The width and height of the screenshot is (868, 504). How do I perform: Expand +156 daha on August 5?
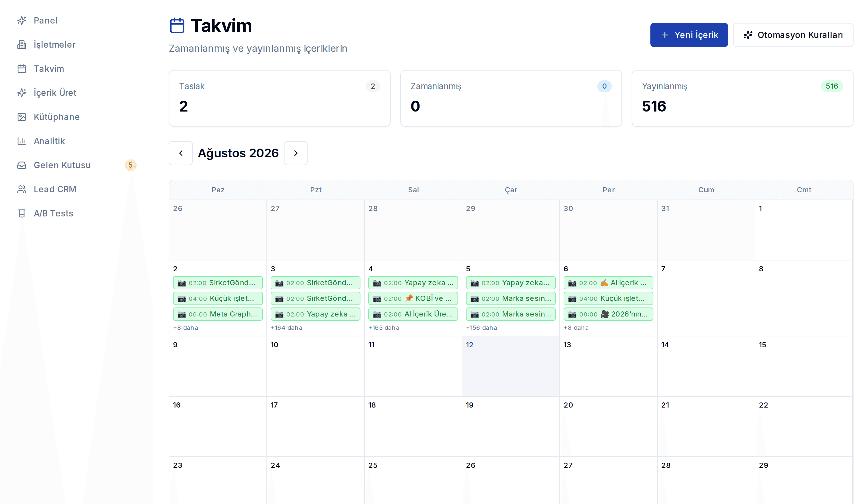click(x=482, y=328)
